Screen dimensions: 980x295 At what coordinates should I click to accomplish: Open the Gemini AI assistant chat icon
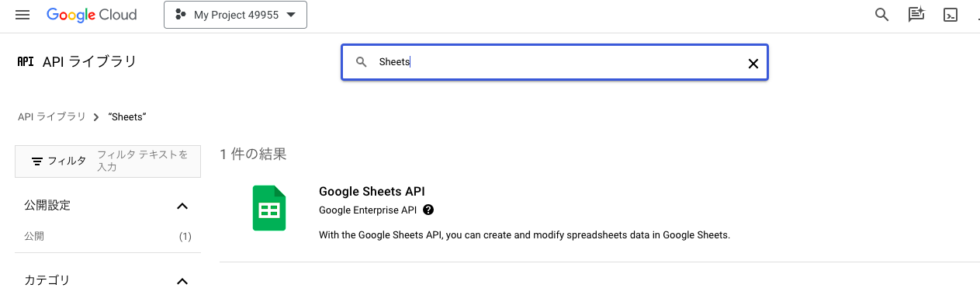[x=916, y=15]
